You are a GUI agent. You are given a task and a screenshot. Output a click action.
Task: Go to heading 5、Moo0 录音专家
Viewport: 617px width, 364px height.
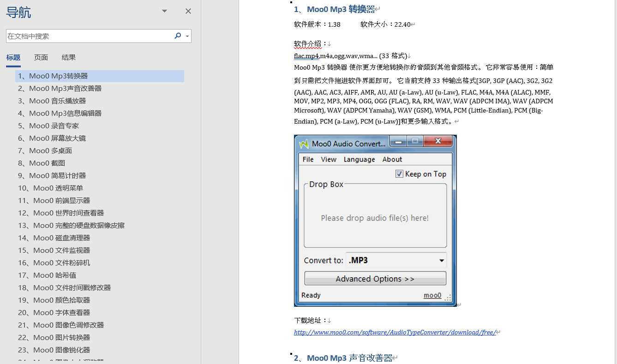48,126
